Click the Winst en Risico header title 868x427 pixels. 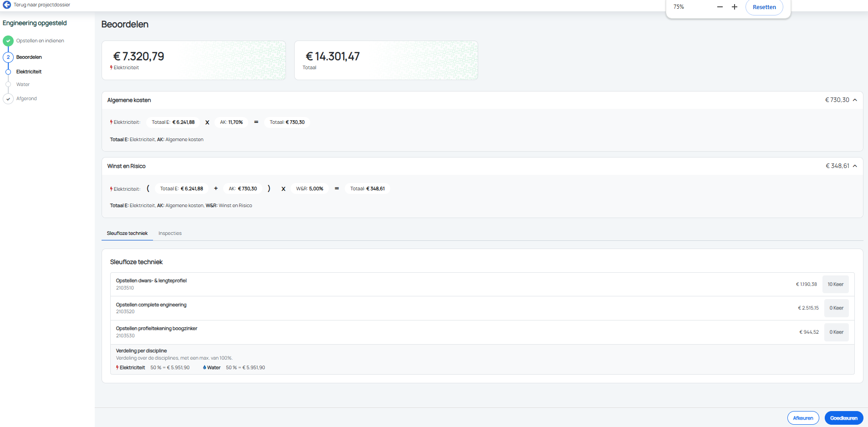coord(126,166)
